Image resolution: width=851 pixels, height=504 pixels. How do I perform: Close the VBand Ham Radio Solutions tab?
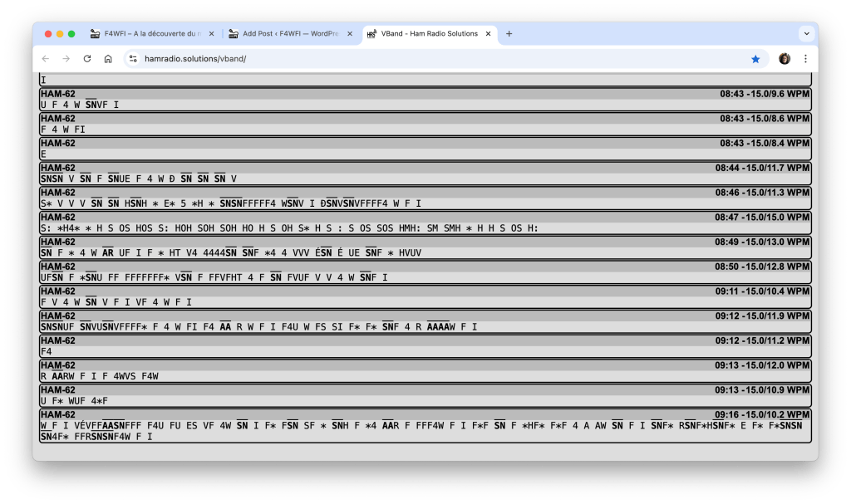pos(489,34)
